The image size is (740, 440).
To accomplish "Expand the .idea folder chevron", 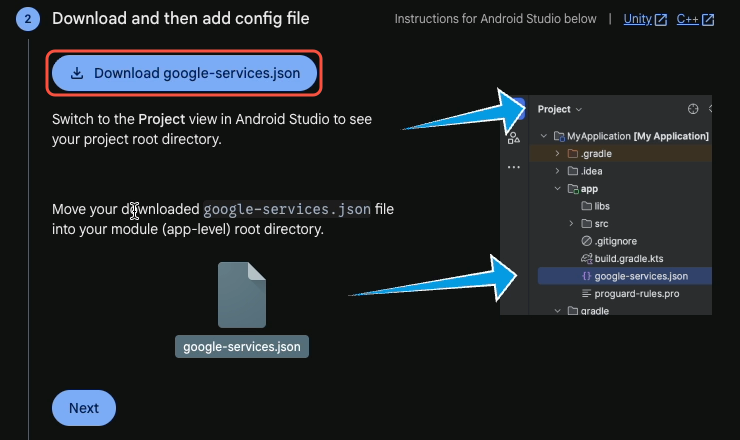I will pyautogui.click(x=557, y=171).
